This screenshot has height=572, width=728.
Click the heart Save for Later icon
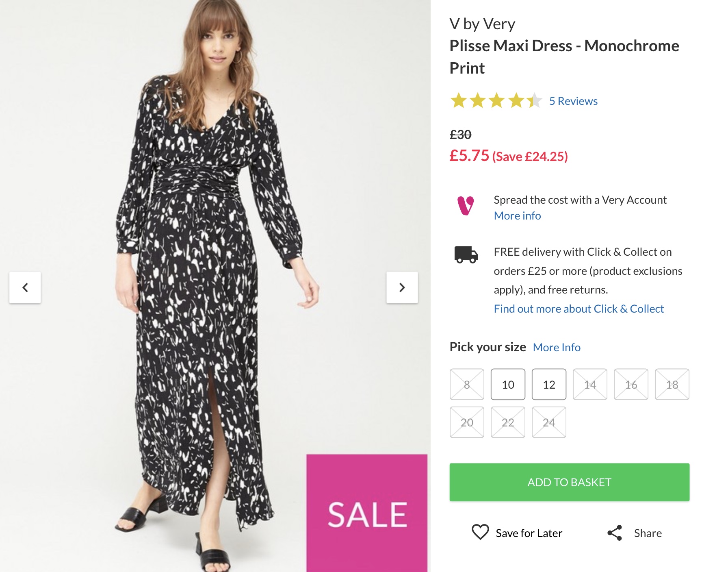pos(480,532)
